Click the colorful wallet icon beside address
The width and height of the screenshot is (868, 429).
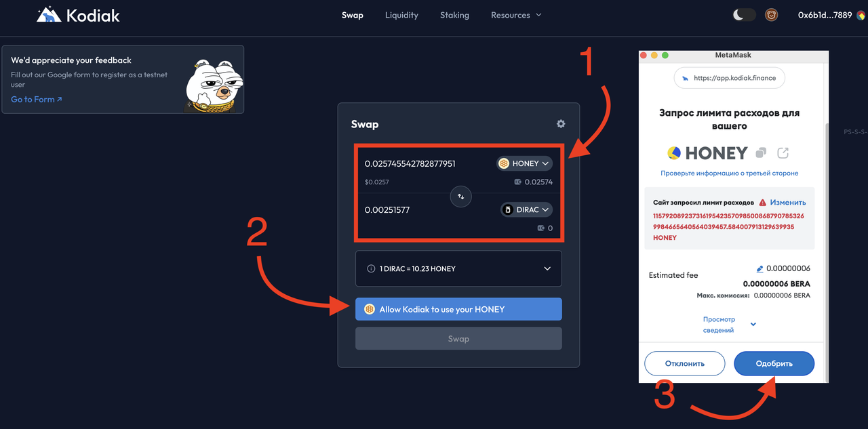[x=861, y=15]
